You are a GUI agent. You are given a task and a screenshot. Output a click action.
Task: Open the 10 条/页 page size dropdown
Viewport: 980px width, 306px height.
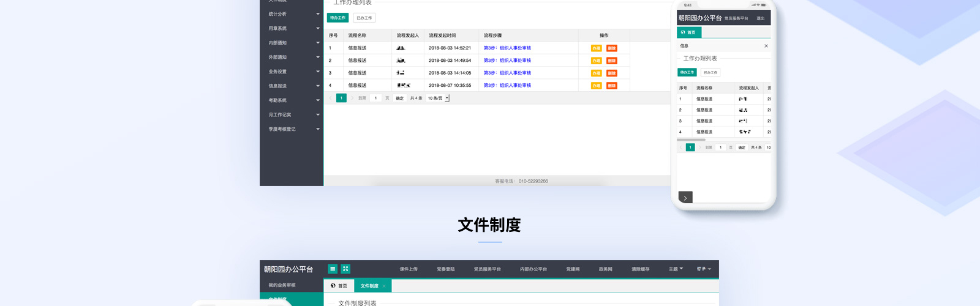438,98
